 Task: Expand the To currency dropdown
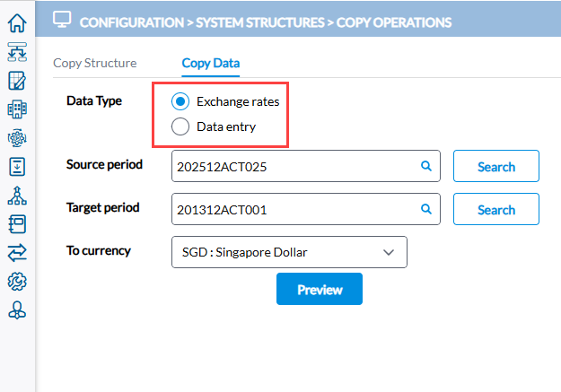point(289,252)
